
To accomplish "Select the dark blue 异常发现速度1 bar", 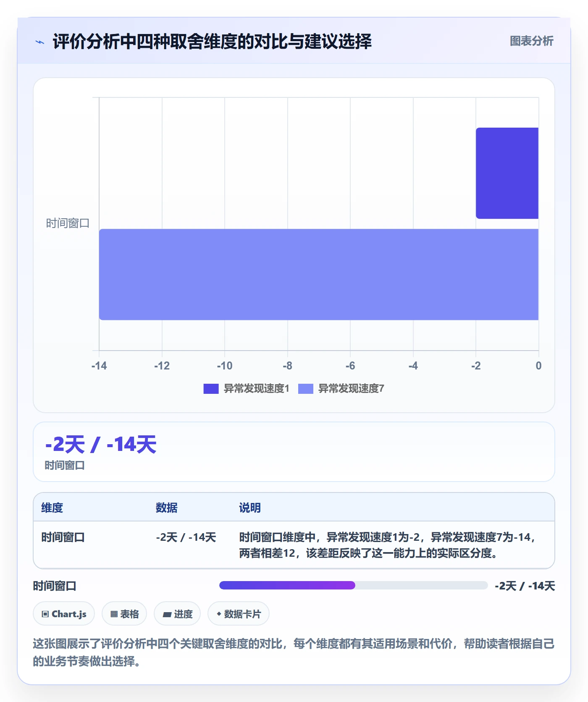I will point(507,173).
